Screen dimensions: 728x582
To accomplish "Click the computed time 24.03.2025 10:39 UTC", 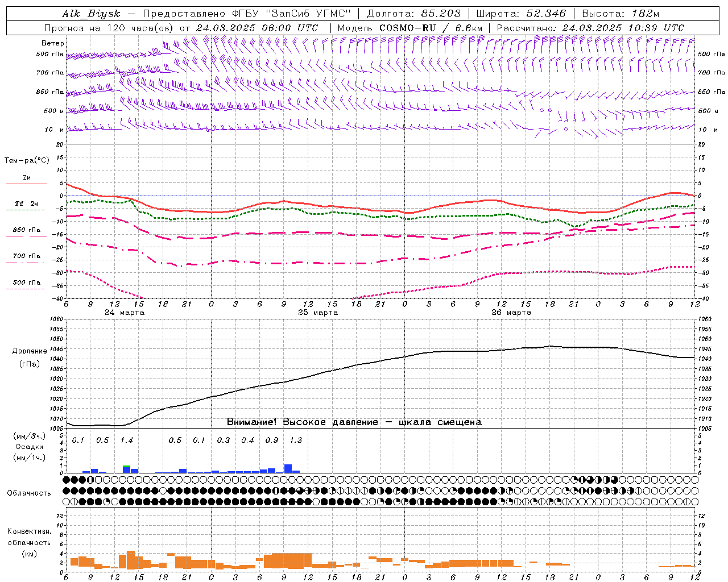I will [x=623, y=28].
